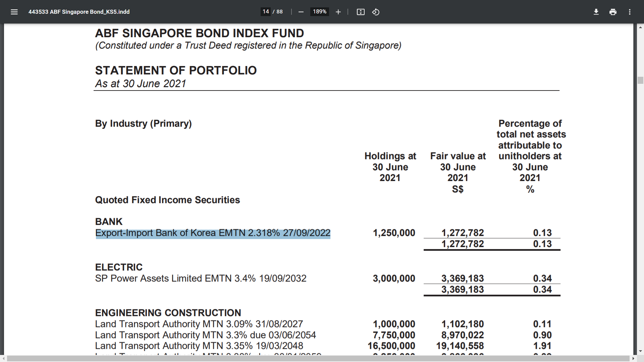Viewport: 644px width, 362px height.
Task: Click the 189% zoom level field
Action: point(319,12)
